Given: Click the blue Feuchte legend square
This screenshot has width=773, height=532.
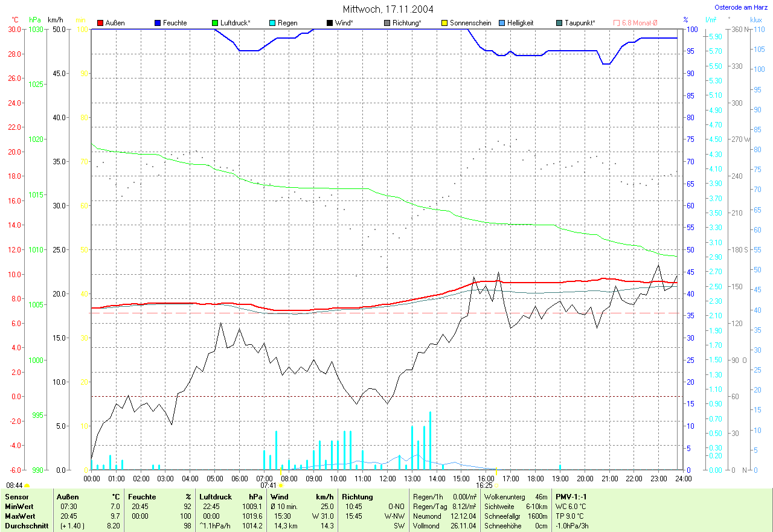Looking at the screenshot, I should pyautogui.click(x=158, y=23).
